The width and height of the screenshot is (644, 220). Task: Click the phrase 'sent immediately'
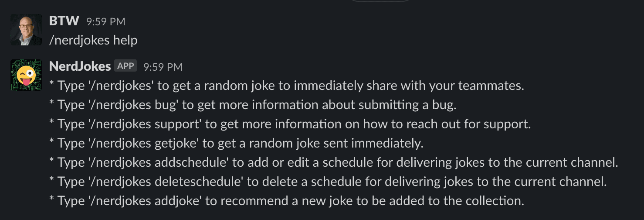coord(381,144)
